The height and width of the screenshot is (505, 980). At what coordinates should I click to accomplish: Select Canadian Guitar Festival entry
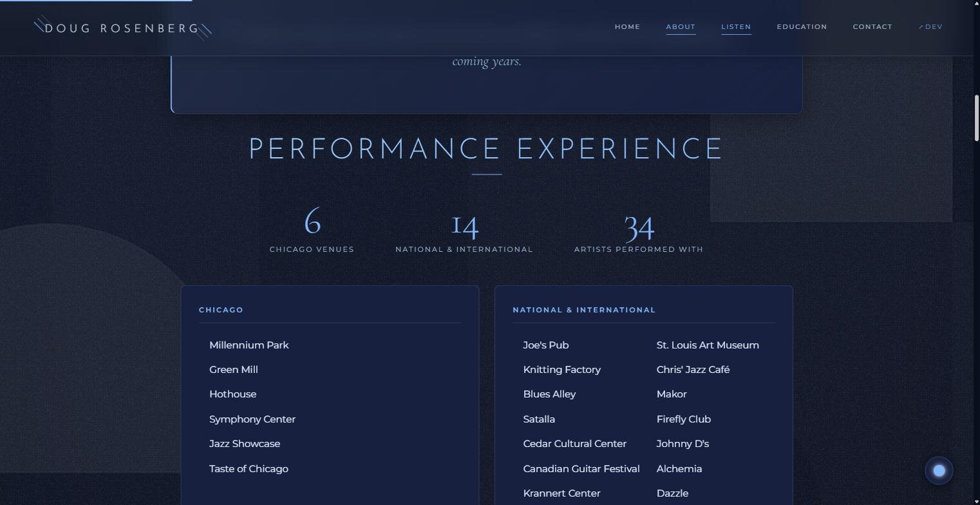[x=581, y=469]
